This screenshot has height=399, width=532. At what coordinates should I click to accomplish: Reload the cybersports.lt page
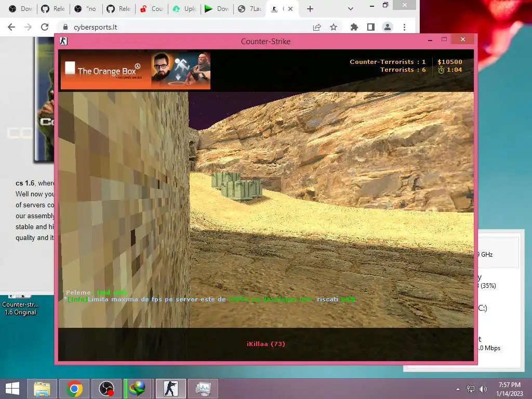45,27
